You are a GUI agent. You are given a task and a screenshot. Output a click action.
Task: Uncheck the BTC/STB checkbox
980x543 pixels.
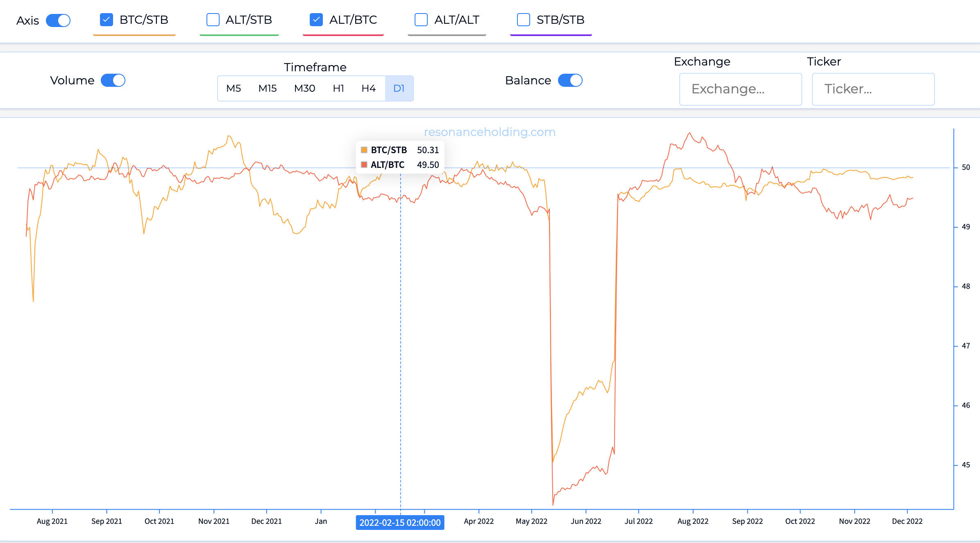coord(107,20)
